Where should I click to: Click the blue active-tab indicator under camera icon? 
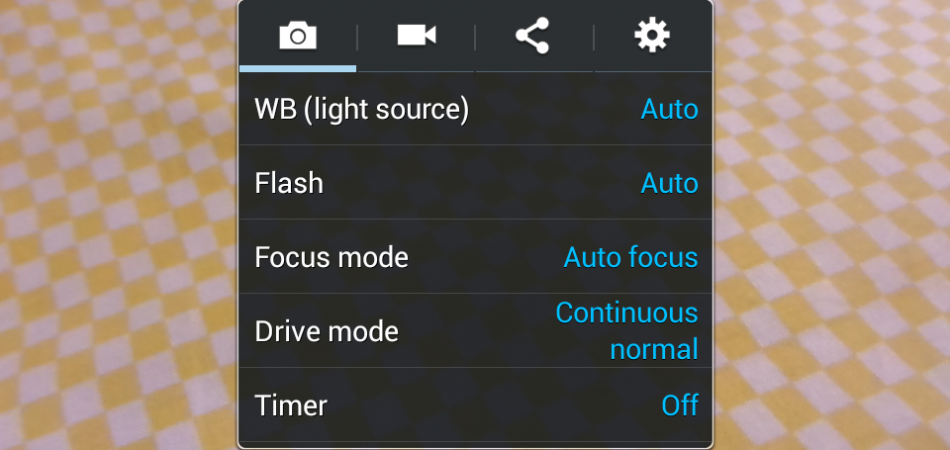pyautogui.click(x=297, y=68)
